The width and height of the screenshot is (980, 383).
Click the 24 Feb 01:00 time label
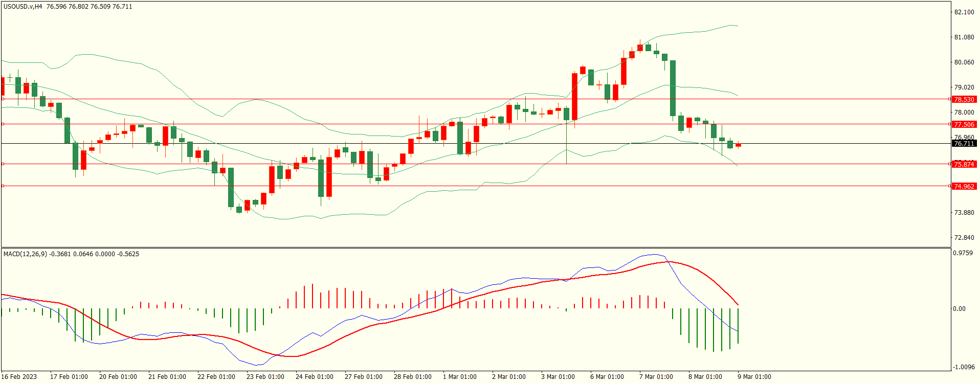(x=315, y=377)
